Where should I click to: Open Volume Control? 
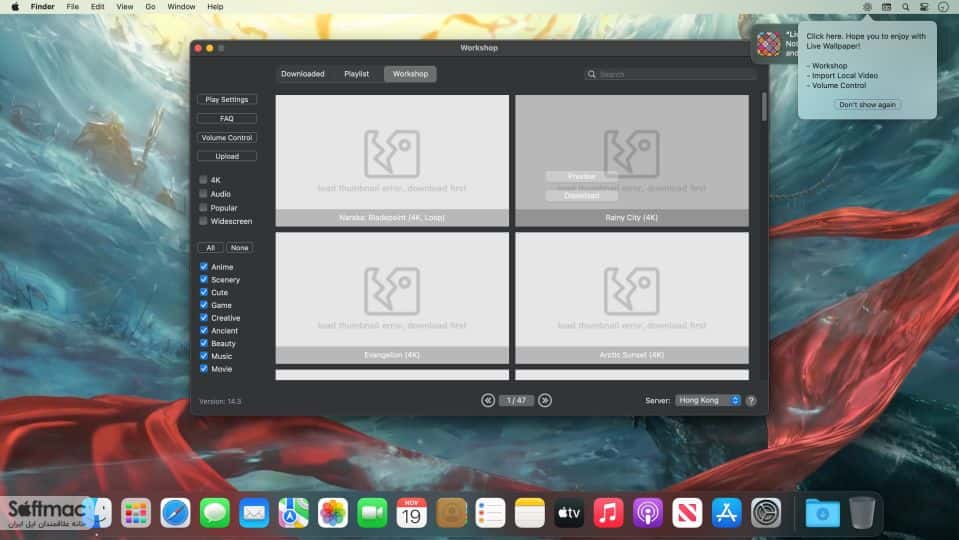[227, 138]
